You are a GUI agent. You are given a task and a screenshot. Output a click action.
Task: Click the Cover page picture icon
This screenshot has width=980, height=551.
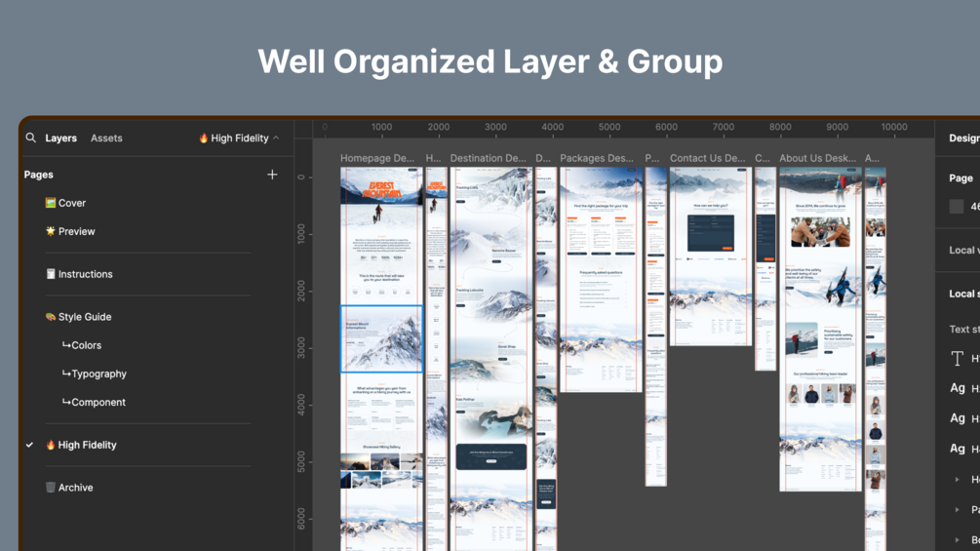[50, 203]
